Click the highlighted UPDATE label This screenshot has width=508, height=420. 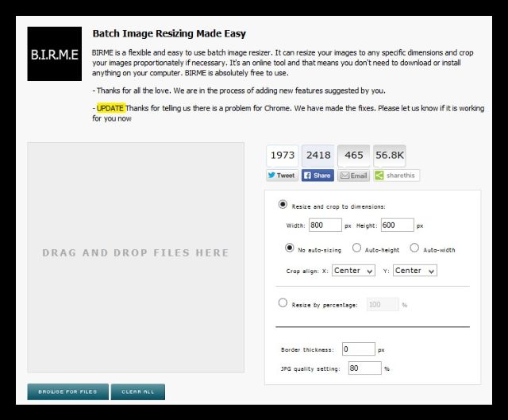[x=110, y=108]
